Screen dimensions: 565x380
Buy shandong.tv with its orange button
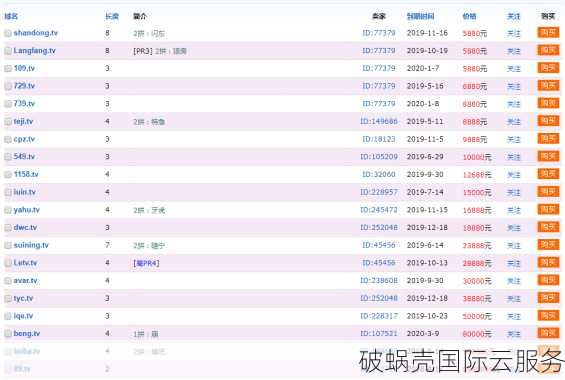coord(548,33)
